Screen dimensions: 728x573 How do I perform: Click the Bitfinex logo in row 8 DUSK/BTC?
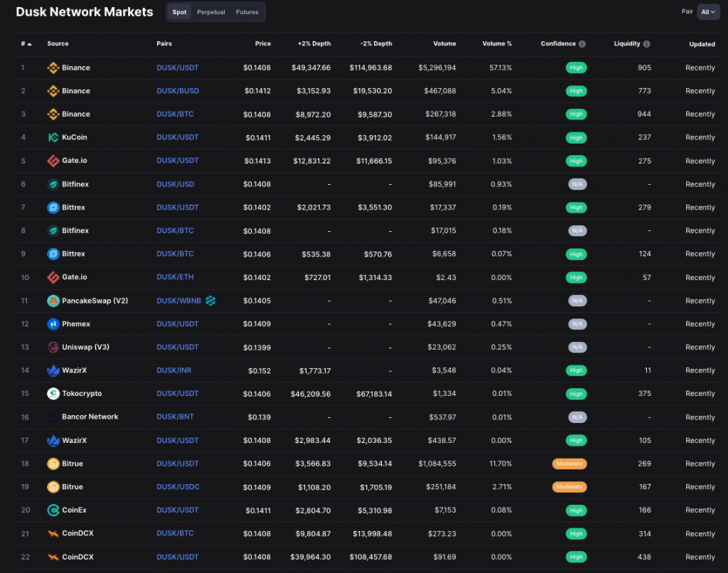(x=53, y=231)
